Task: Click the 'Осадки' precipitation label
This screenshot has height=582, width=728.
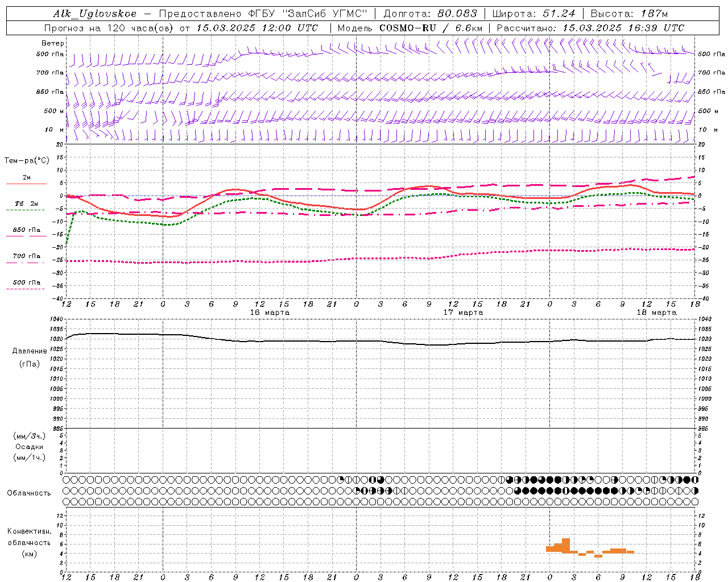Action: [x=30, y=447]
